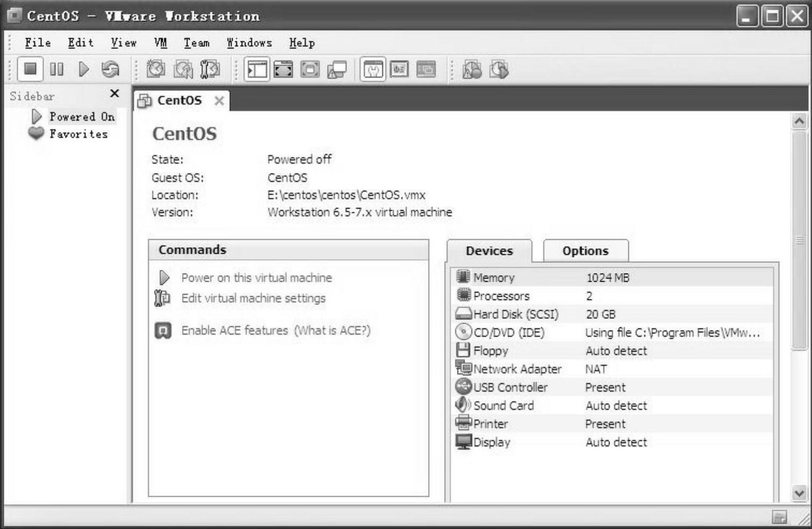This screenshot has height=529, width=812.
Task: Click the Full Screen toolbar icon
Action: pos(310,69)
